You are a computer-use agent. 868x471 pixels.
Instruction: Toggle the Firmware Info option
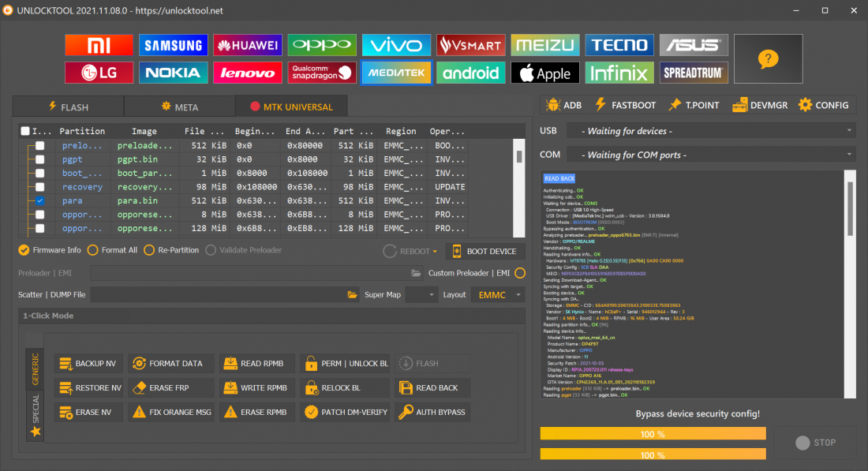[x=49, y=250]
